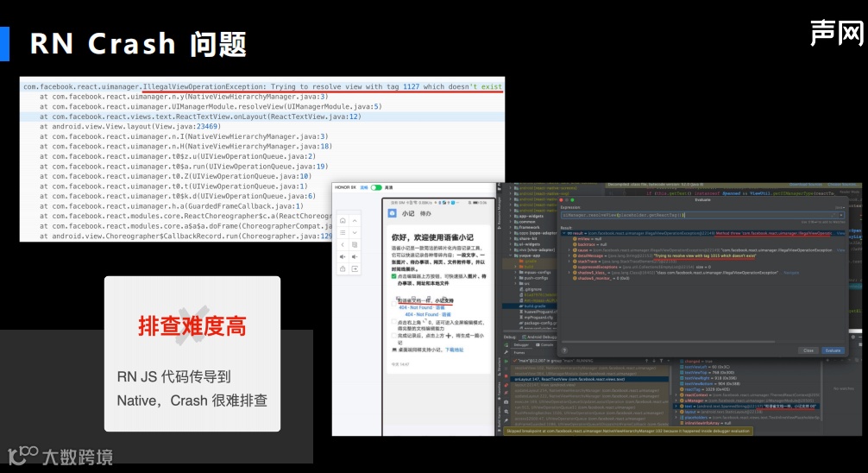Click the expand icon at Expression field end
The height and width of the screenshot is (473, 868).
[x=833, y=215]
